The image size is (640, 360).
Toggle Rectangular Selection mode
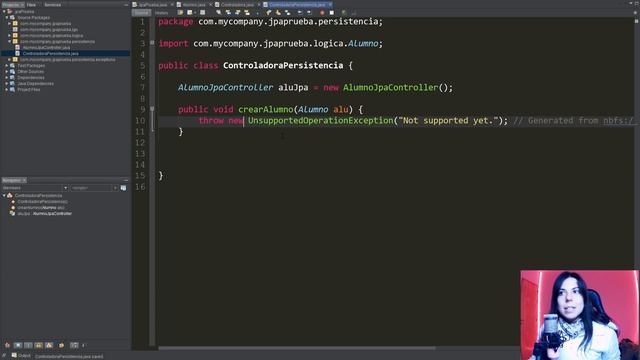point(258,13)
